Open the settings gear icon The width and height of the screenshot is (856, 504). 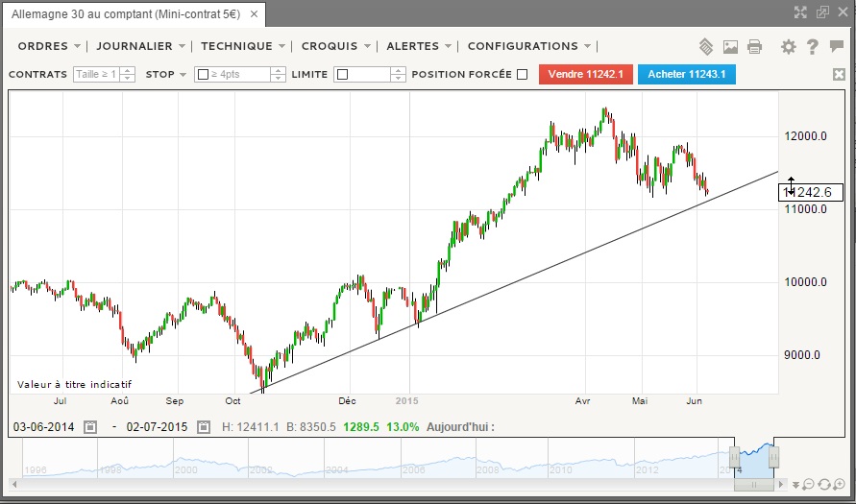point(789,47)
